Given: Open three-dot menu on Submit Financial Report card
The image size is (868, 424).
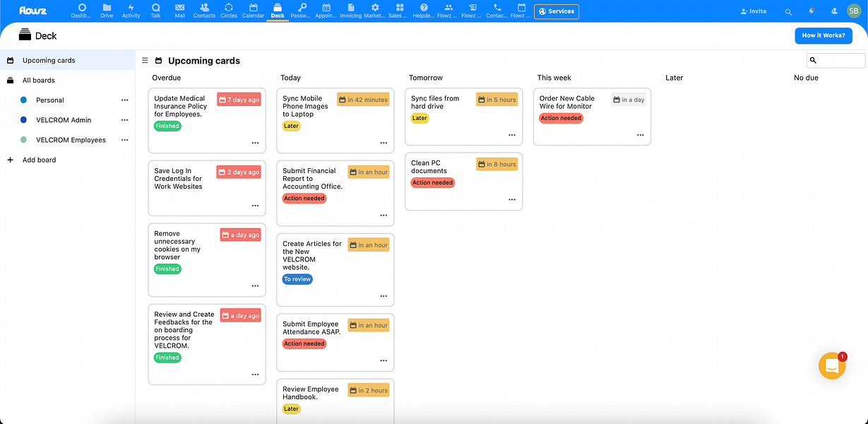Looking at the screenshot, I should (384, 216).
